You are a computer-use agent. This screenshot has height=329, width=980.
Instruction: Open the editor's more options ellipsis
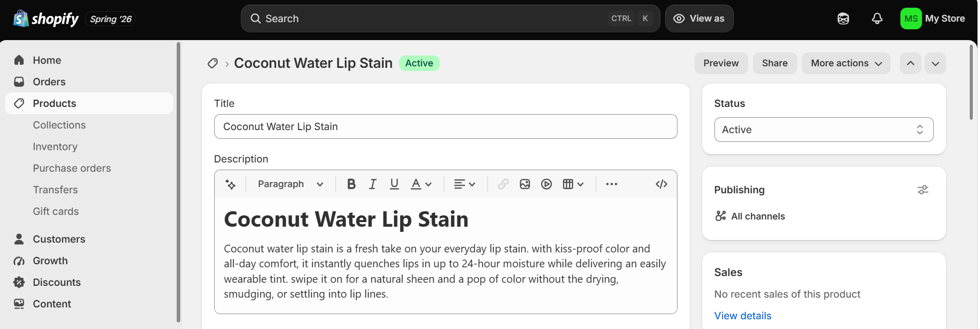612,184
